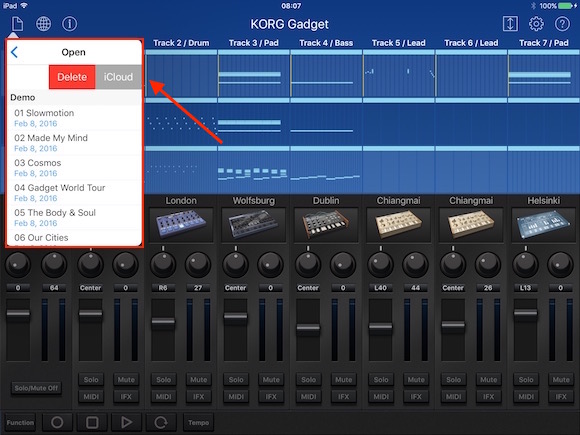580x435 pixels.
Task: Select the Track 7 / Pad header
Action: [x=543, y=43]
